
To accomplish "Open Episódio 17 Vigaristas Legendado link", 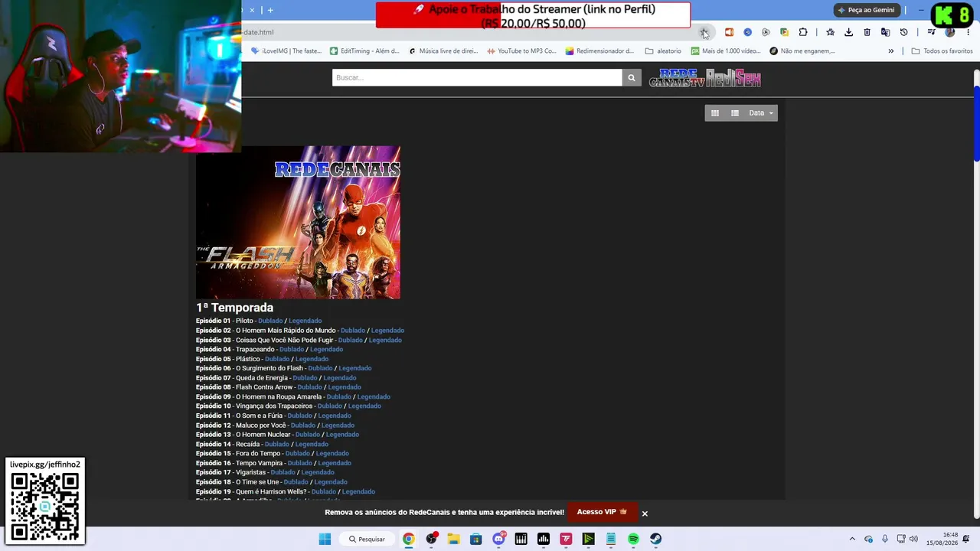I will point(318,472).
